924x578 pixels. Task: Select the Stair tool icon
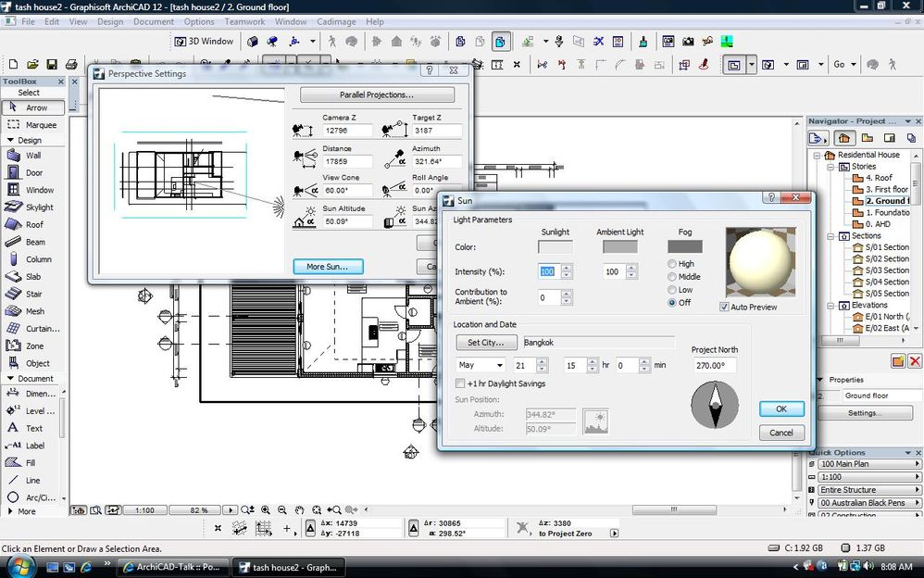13,294
